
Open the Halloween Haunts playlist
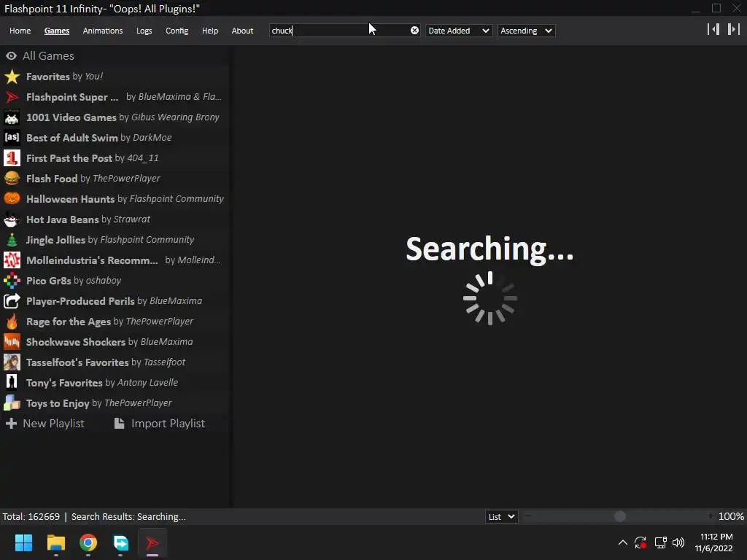click(115, 199)
